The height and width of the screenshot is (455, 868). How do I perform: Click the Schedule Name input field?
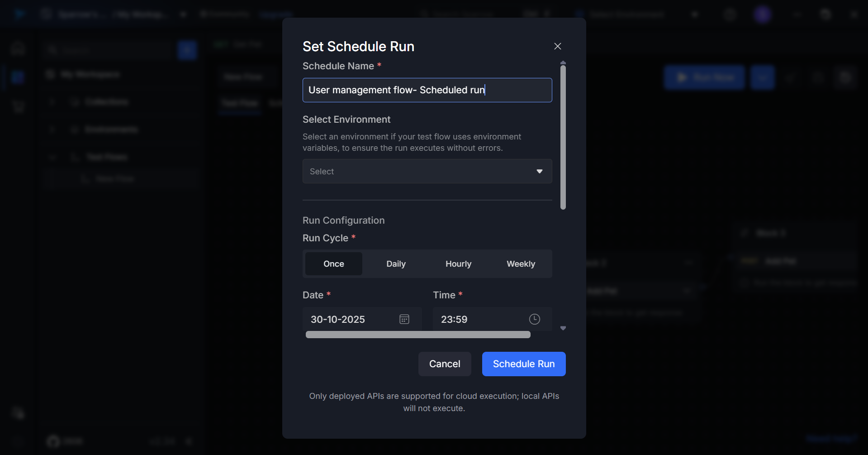tap(427, 90)
